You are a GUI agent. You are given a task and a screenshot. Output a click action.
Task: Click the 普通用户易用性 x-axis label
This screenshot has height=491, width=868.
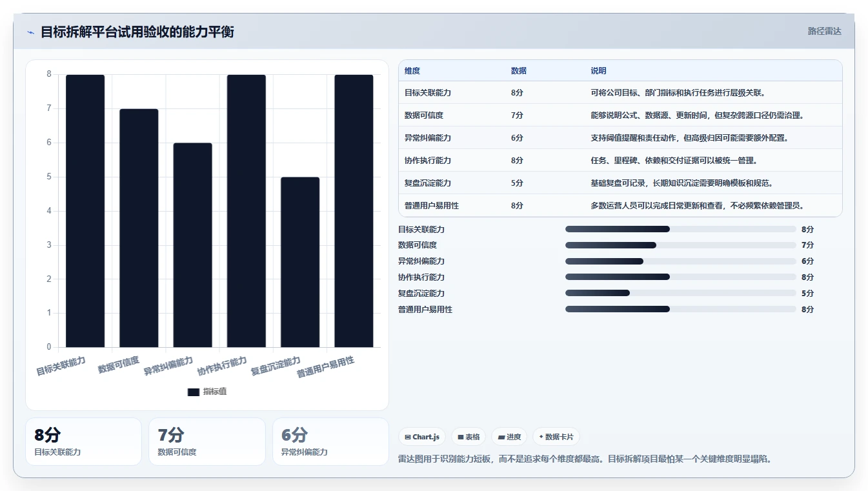[x=325, y=367]
